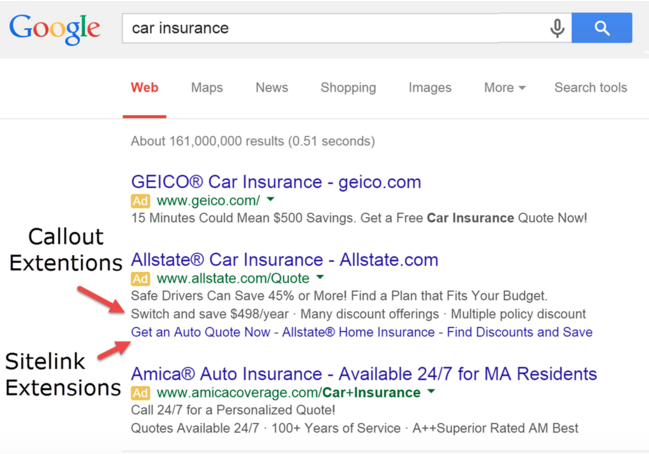Click the www.amicacoverage.com/Car+Insurance URL
The width and height of the screenshot is (649, 454).
(288, 393)
